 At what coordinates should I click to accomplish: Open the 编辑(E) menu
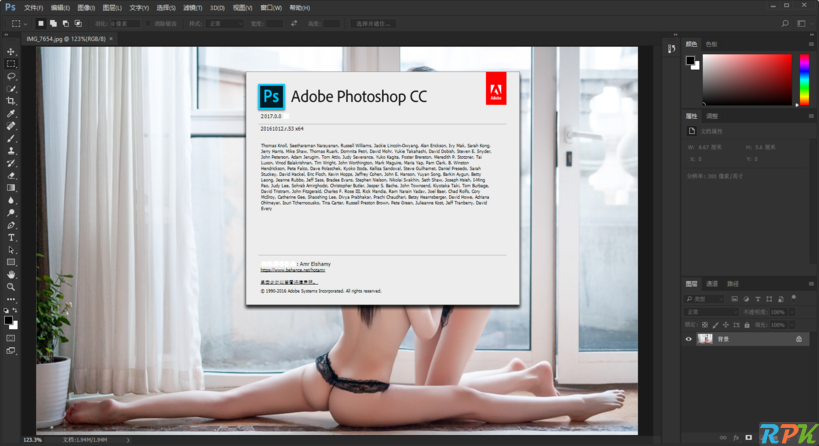pyautogui.click(x=60, y=8)
